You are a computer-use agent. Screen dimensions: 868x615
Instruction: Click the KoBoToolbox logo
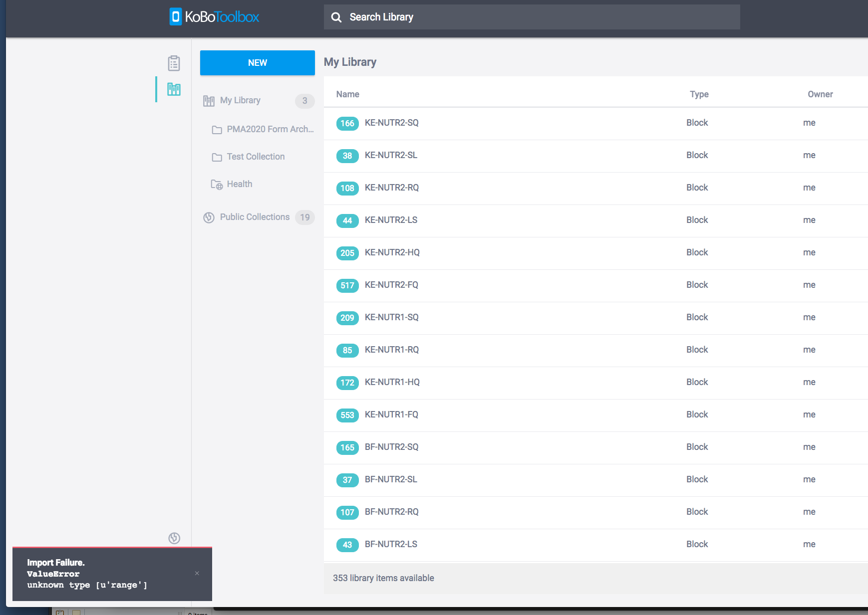click(214, 16)
